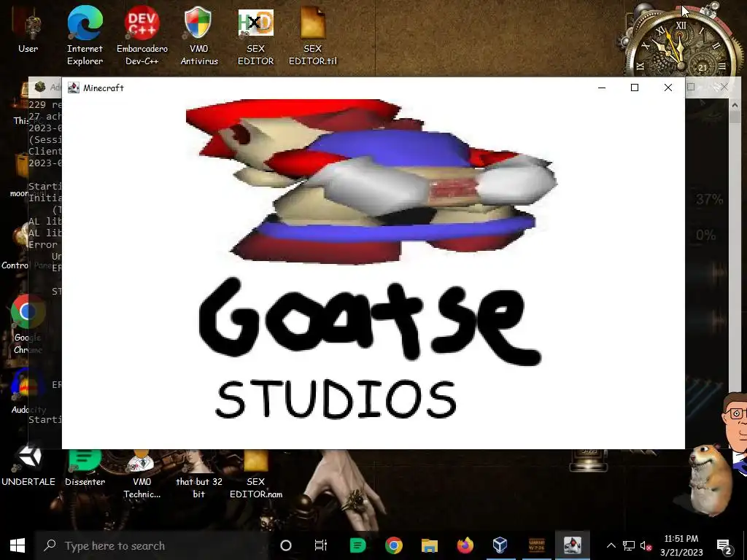Open 'that but 32 bit' desktop icon
Image resolution: width=747 pixels, height=560 pixels.
[x=198, y=474]
